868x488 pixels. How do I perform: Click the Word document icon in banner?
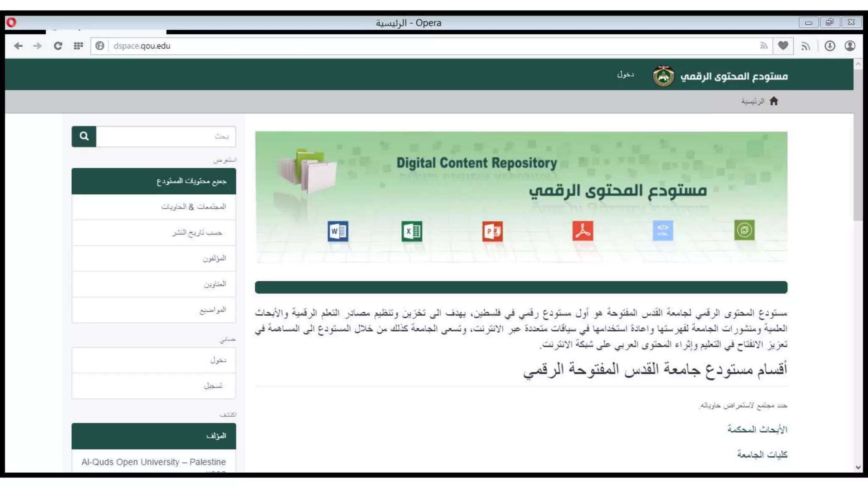pyautogui.click(x=338, y=231)
